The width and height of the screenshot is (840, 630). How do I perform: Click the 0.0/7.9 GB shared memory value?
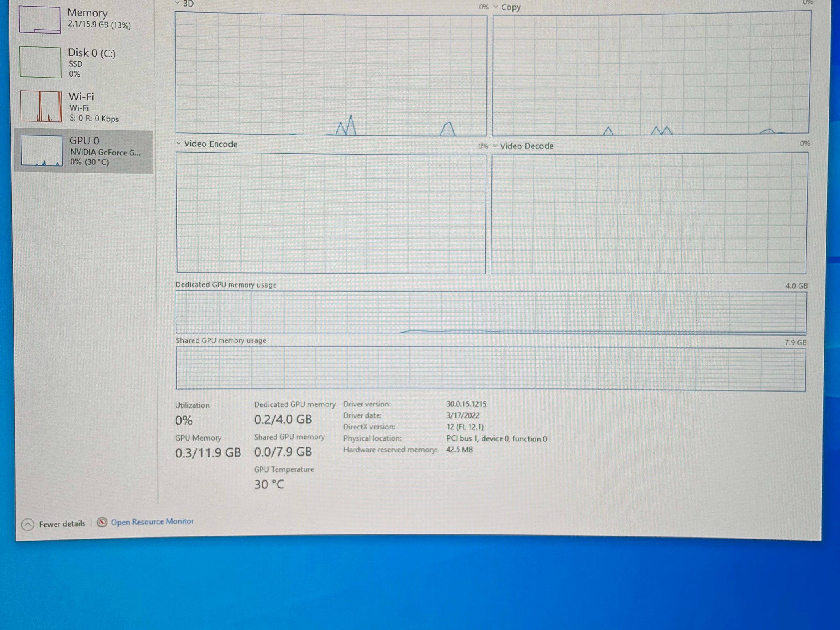283,452
